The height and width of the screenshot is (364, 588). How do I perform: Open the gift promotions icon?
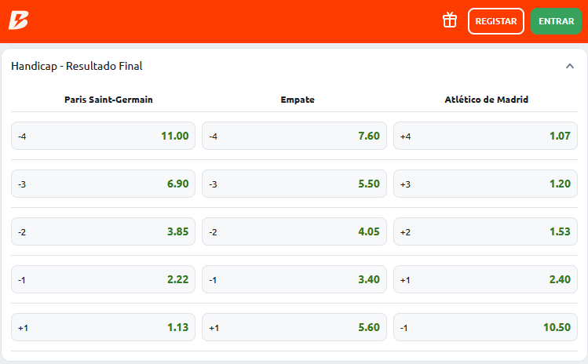click(450, 20)
